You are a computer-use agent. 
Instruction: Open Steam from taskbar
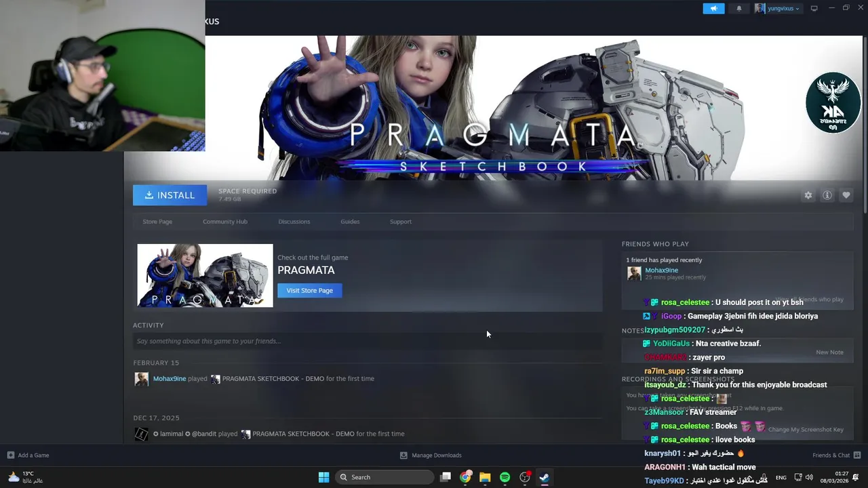pyautogui.click(x=544, y=477)
